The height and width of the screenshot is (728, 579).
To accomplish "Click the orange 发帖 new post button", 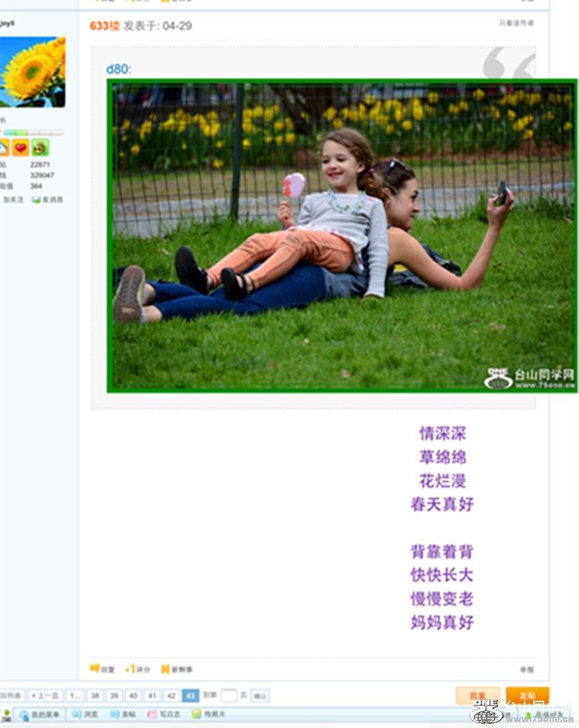I will click(x=527, y=695).
